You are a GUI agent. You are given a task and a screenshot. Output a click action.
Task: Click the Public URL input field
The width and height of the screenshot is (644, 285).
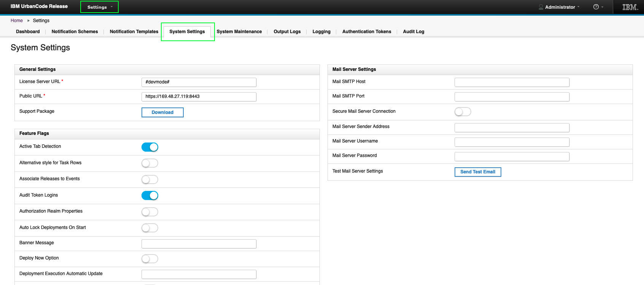pyautogui.click(x=199, y=96)
